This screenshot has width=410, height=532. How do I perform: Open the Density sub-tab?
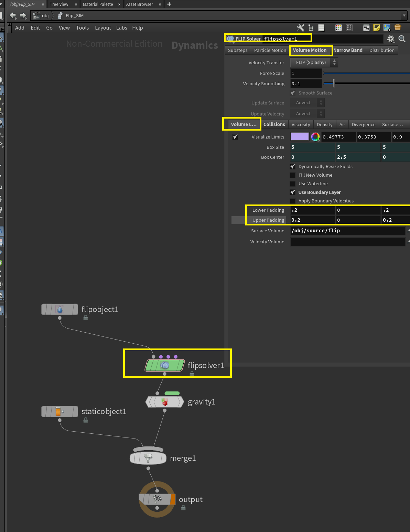(325, 124)
